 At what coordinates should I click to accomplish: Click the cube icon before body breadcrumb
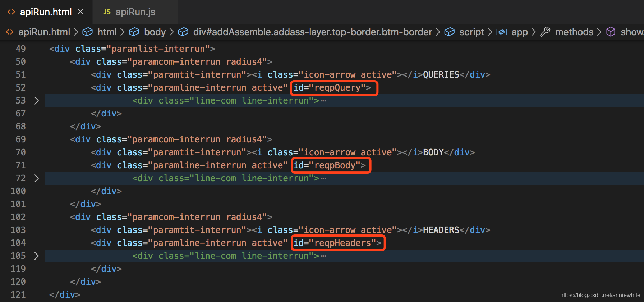tap(134, 32)
